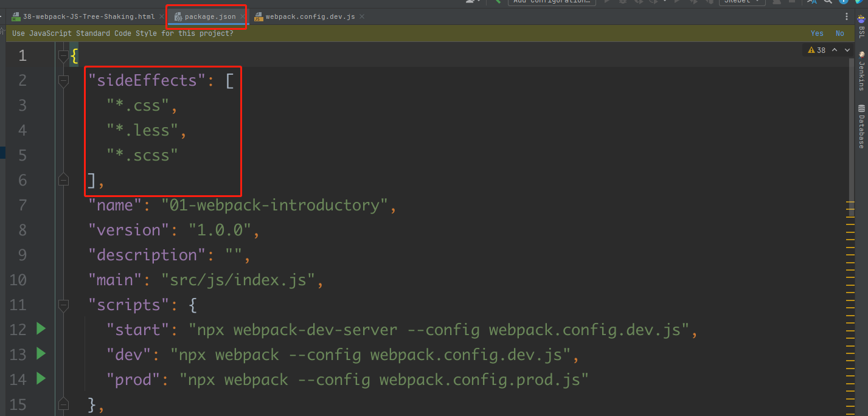
Task: Click the "01-webpack-introductory" name value
Action: tap(275, 205)
